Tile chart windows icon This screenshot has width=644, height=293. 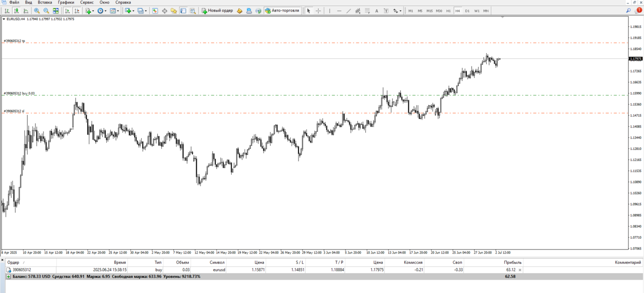(56, 10)
